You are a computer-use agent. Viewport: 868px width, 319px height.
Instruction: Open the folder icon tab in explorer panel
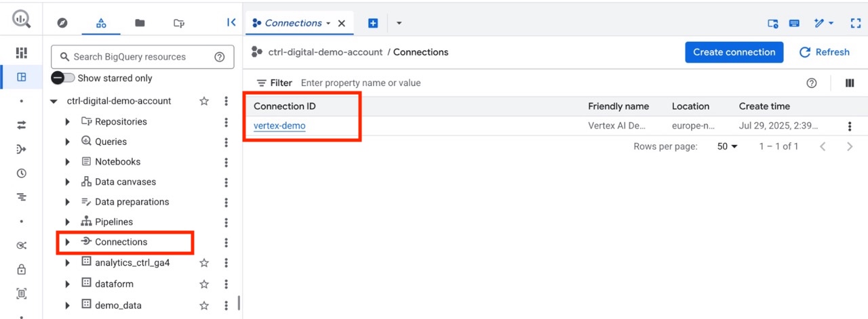(x=140, y=23)
